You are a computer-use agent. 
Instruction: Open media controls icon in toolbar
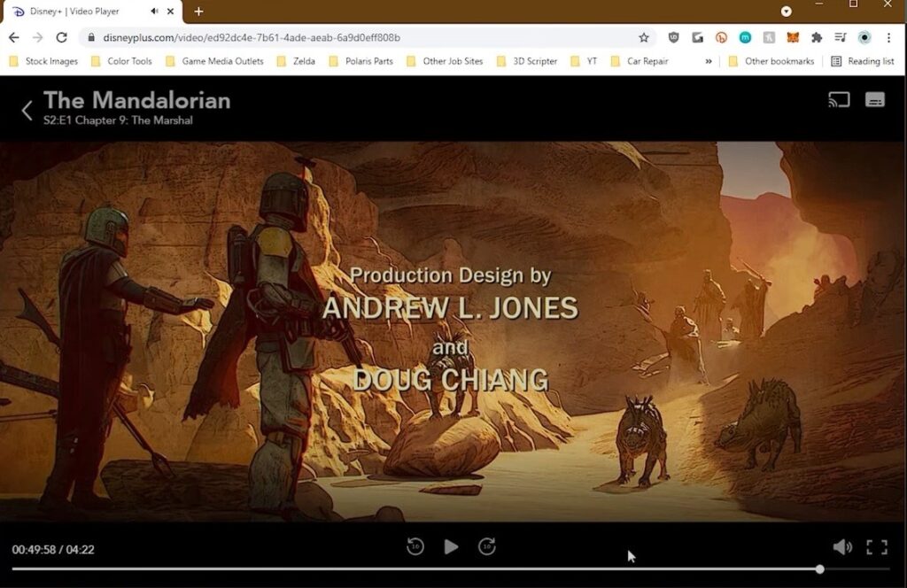841,37
